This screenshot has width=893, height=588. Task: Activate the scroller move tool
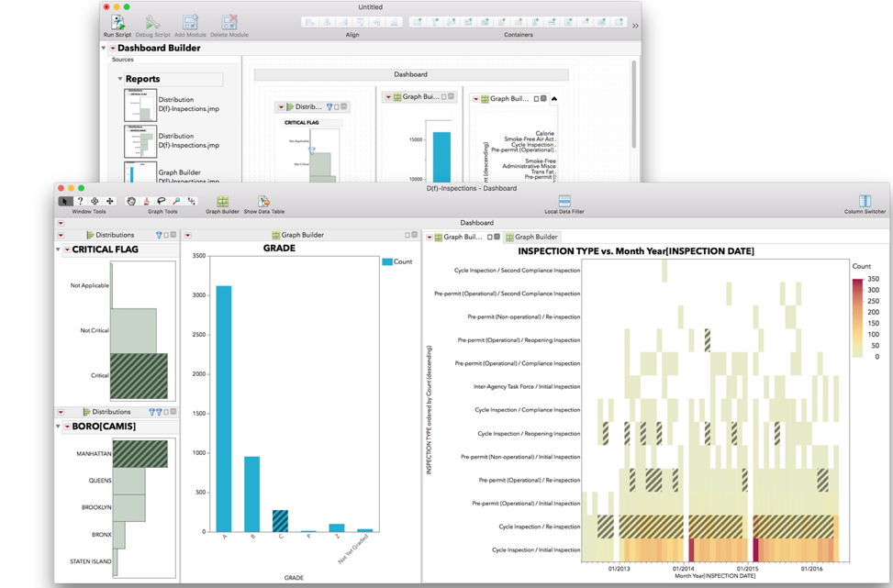coord(110,202)
